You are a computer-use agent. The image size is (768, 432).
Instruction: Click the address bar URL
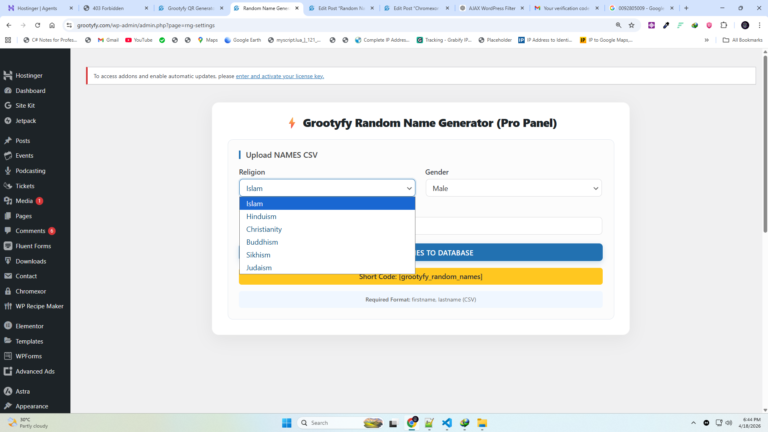pyautogui.click(x=146, y=25)
